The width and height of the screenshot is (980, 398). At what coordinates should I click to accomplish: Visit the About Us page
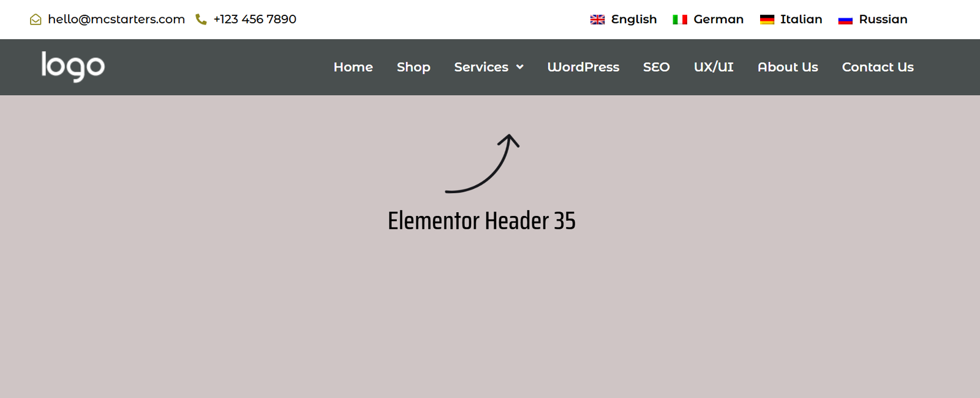(788, 67)
